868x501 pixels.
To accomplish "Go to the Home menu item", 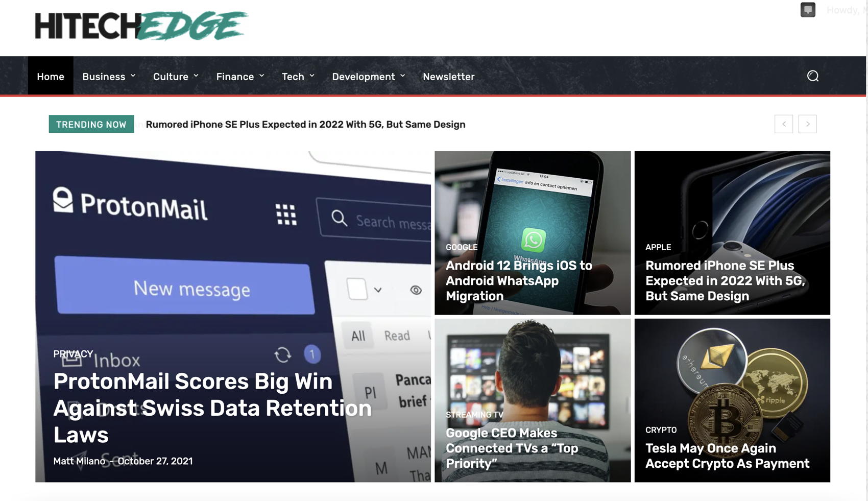I will 51,76.
